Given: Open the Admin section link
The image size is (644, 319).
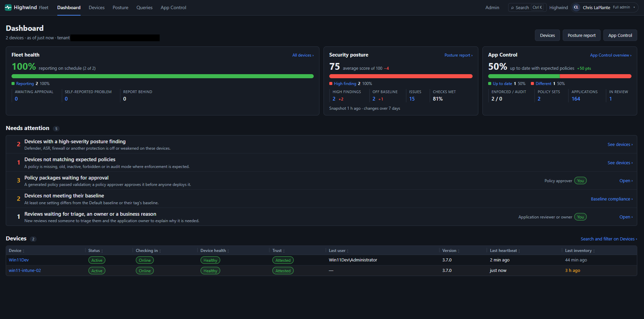Looking at the screenshot, I should point(492,7).
